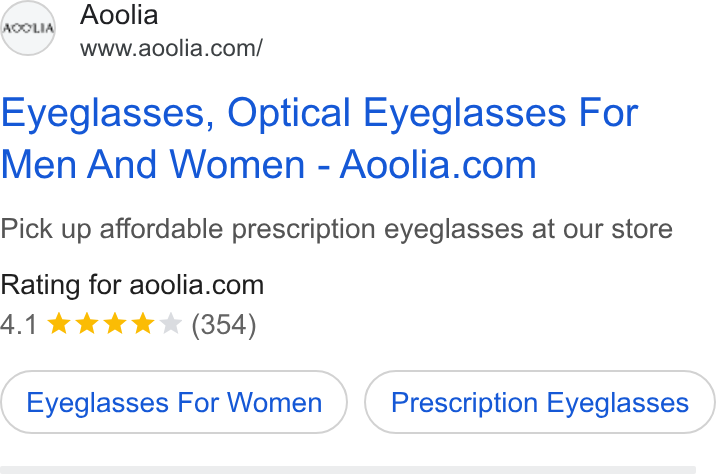Click the circular Aoolia logo icon
The image size is (716, 474).
point(28,28)
